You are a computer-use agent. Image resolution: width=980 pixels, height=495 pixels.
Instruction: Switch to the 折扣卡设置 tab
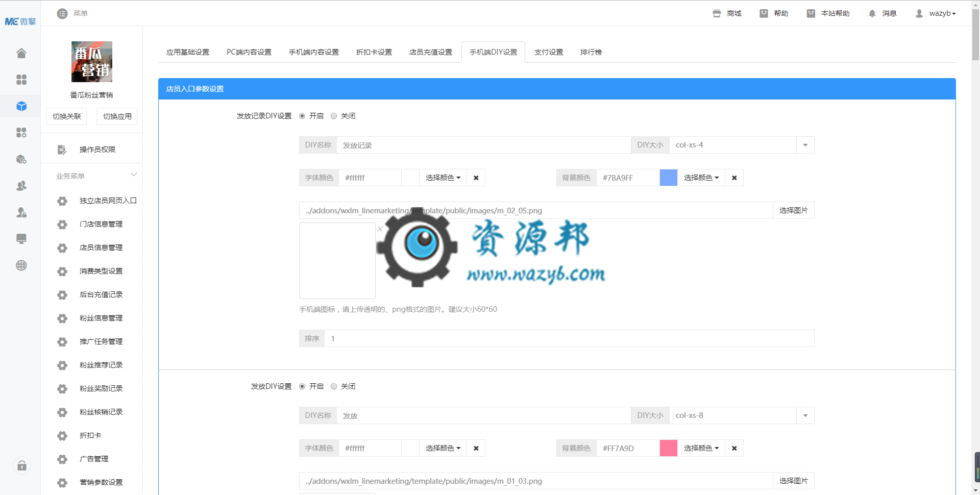374,52
